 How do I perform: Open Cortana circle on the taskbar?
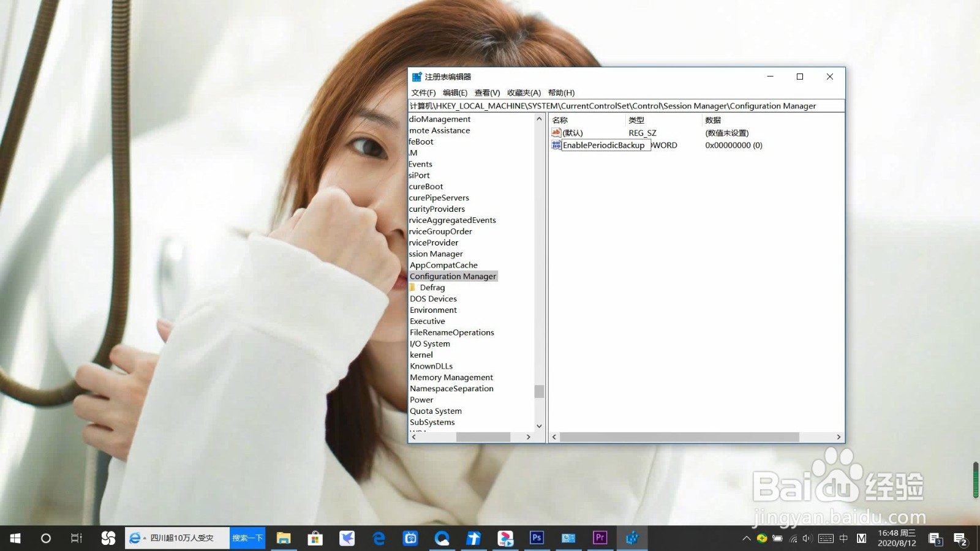[x=45, y=538]
